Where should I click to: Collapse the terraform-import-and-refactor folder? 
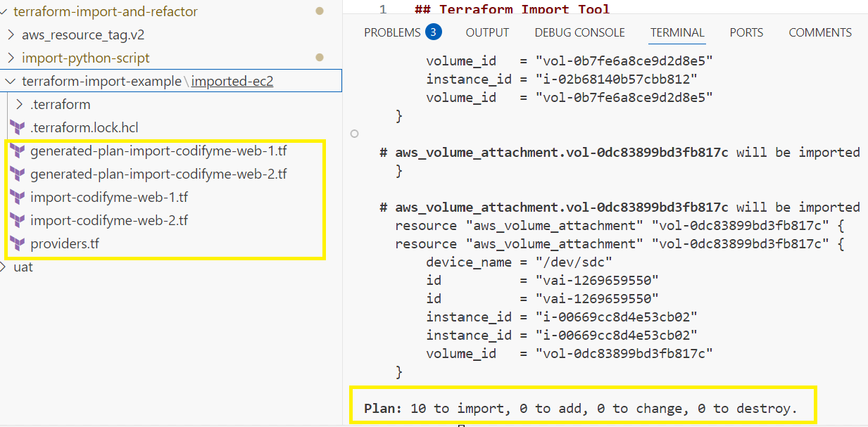click(x=6, y=12)
